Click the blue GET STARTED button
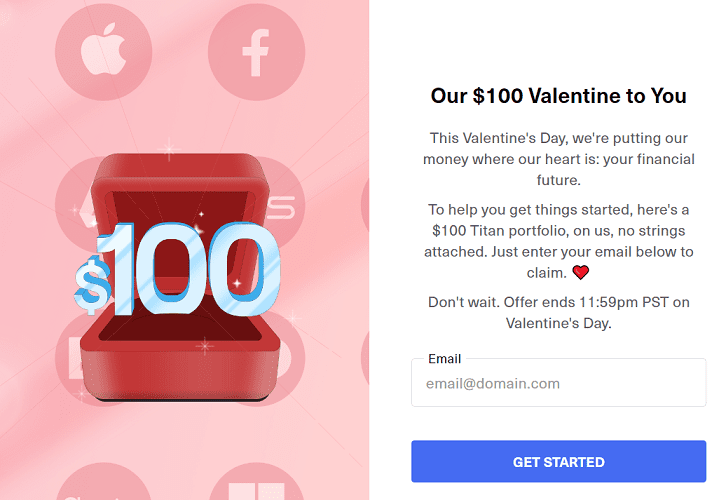Viewport: 726px width, 500px height. [x=558, y=461]
